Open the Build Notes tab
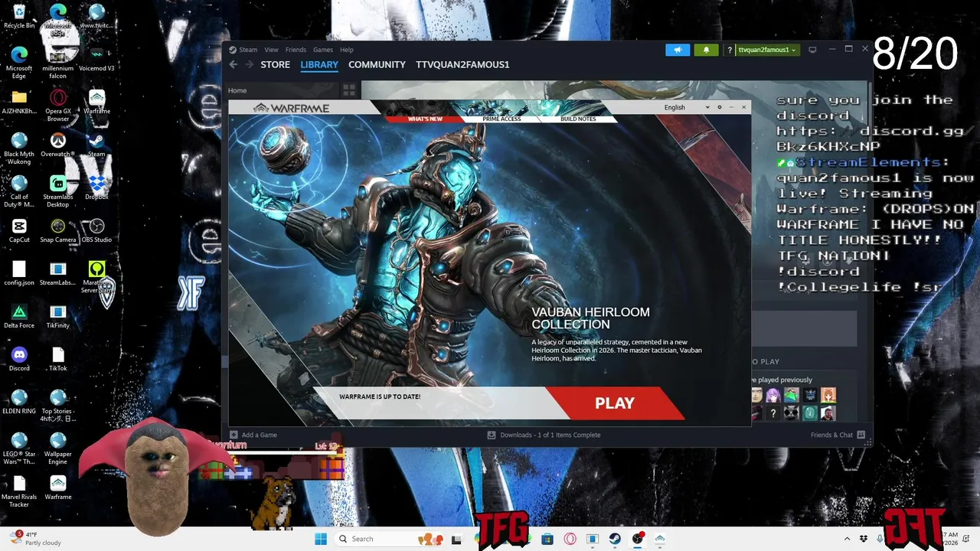Viewport: 980px width, 551px height. coord(578,119)
